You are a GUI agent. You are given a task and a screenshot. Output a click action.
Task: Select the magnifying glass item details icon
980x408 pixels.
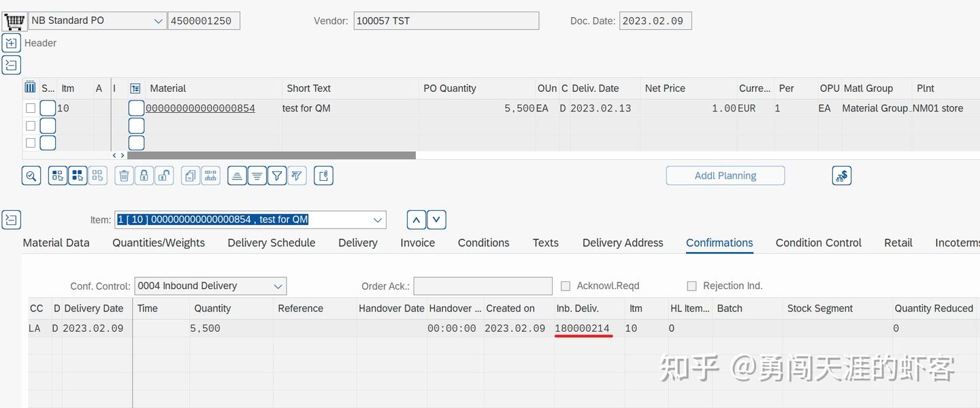pos(31,175)
